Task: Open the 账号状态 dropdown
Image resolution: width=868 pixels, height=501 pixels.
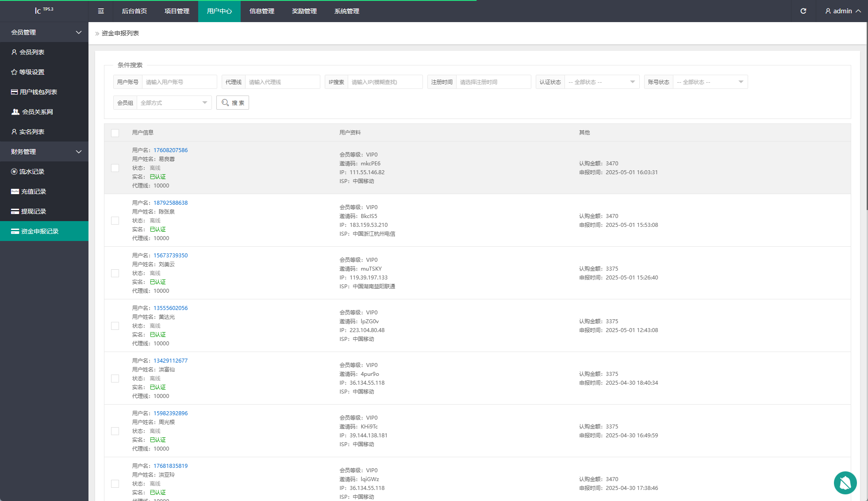Action: pos(710,82)
